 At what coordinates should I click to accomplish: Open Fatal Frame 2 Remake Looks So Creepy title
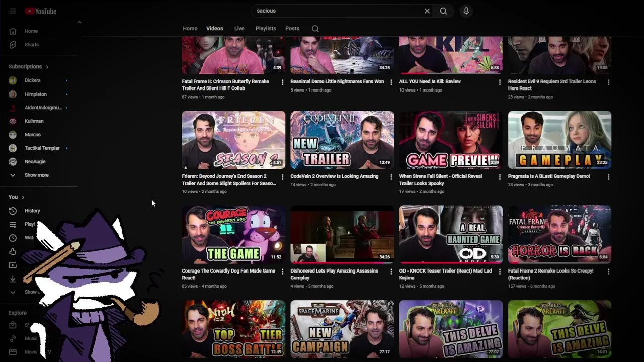click(x=550, y=274)
